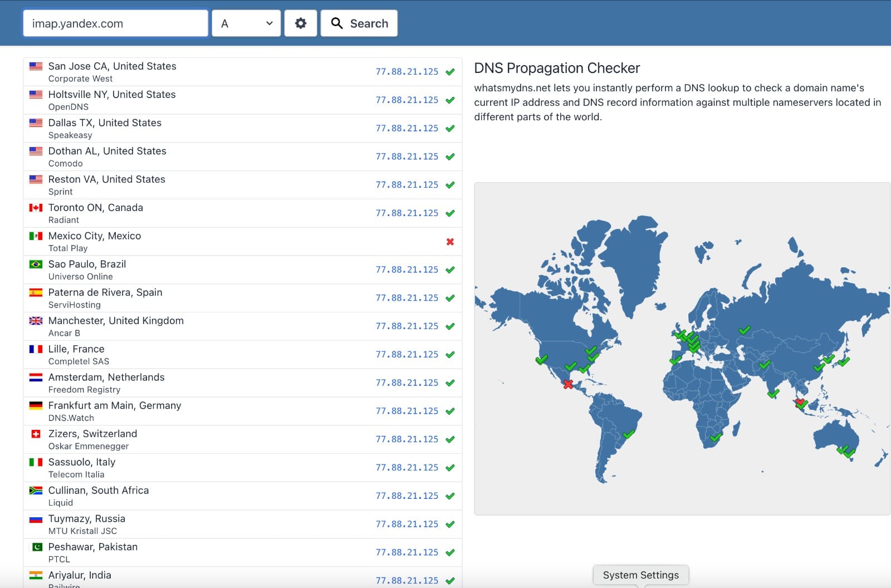Click the Brazil map checkmark marker
Screen dimensions: 891x588
click(628, 434)
